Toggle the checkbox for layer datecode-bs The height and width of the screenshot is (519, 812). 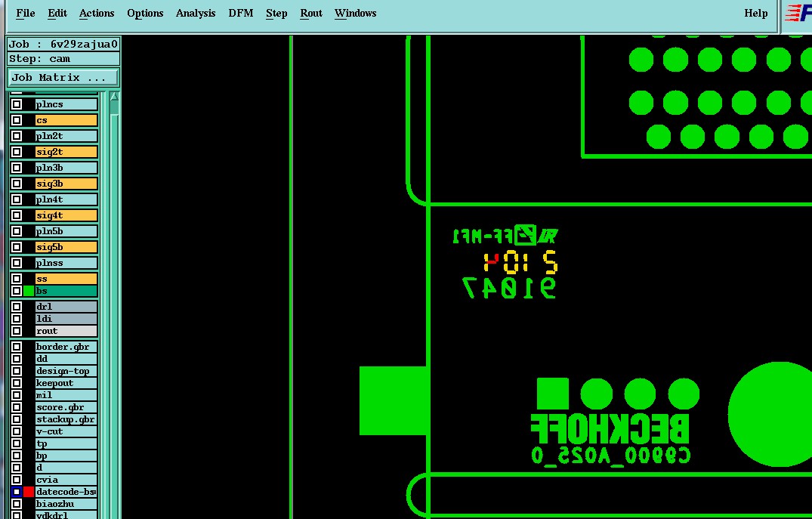[x=17, y=492]
